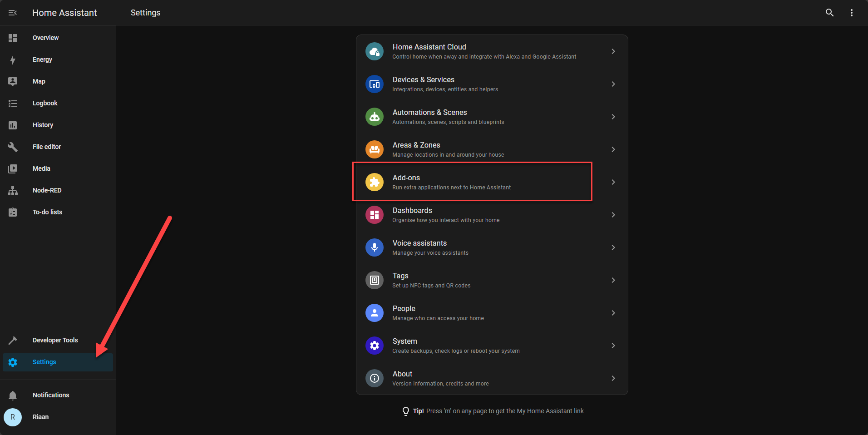The image size is (868, 435).
Task: Click the People person icon
Action: click(x=375, y=313)
